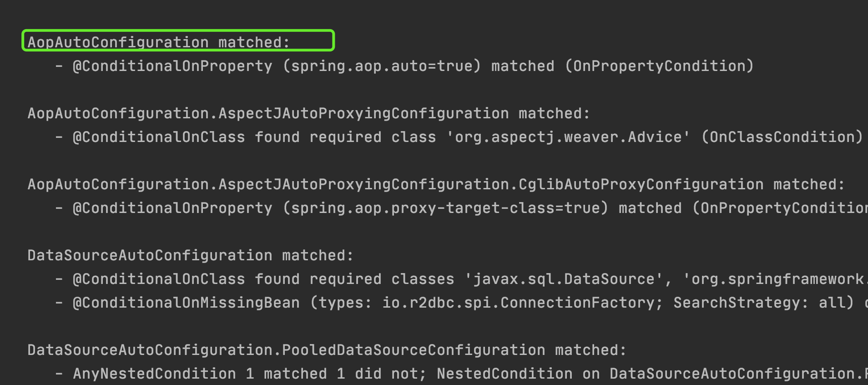Click the 'org.springframework' truncated class text
The image size is (868, 385).
coord(775,279)
